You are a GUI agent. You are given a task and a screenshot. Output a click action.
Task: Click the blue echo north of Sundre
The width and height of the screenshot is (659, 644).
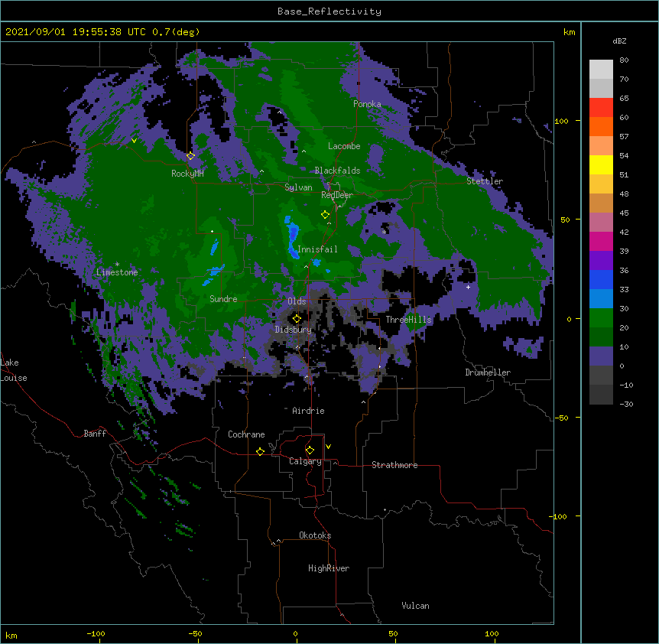coord(214,247)
